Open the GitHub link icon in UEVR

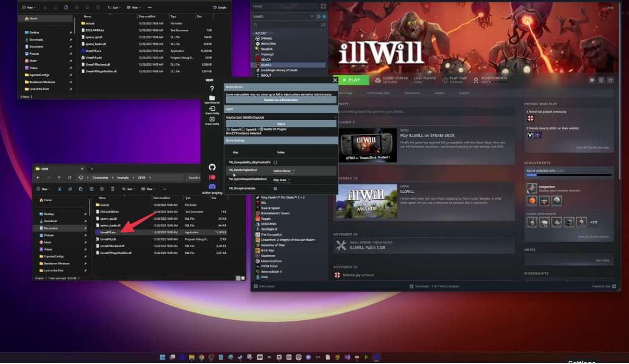212,167
